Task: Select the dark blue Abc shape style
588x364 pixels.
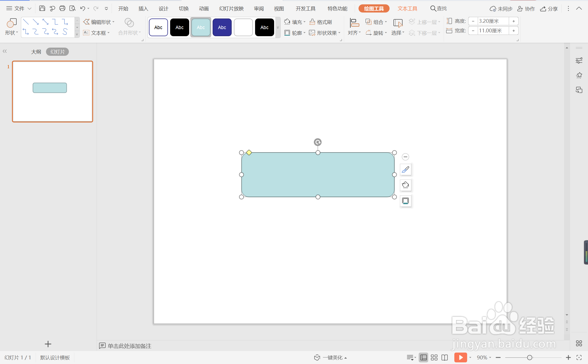Action: coord(222,27)
